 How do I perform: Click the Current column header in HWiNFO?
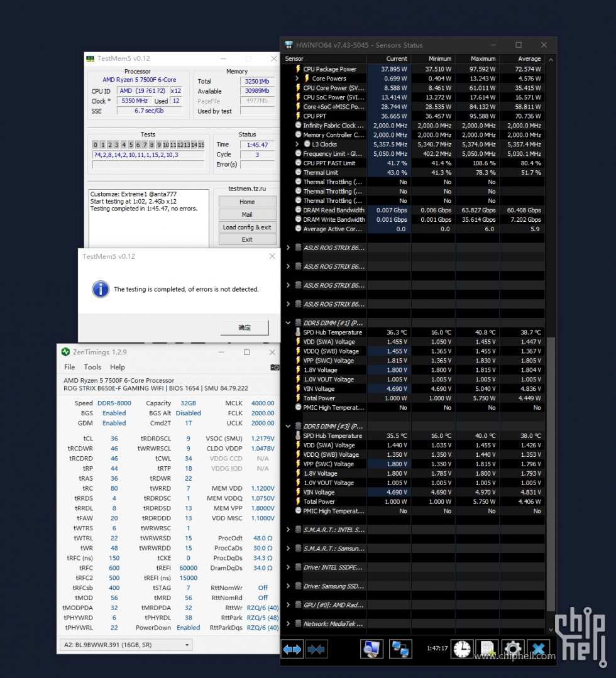(388, 59)
